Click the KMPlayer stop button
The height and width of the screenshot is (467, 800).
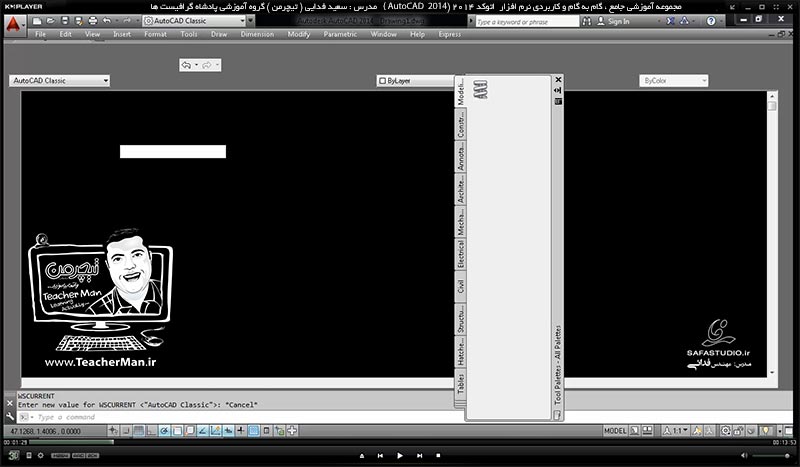(438, 455)
